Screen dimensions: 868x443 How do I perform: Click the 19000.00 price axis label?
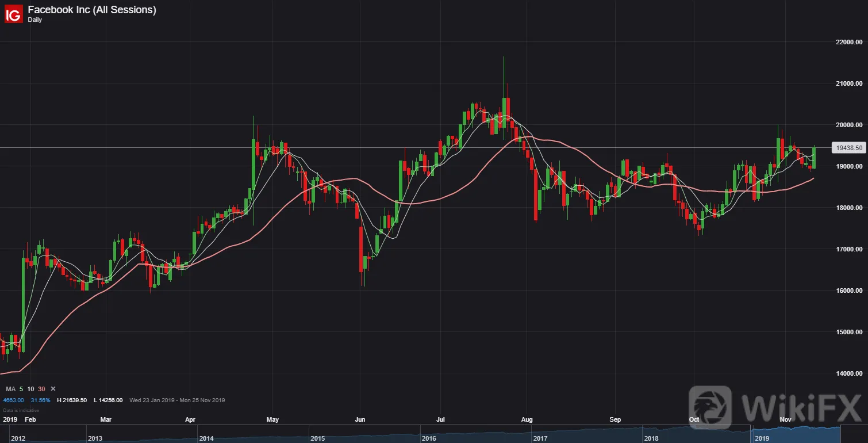pos(850,166)
